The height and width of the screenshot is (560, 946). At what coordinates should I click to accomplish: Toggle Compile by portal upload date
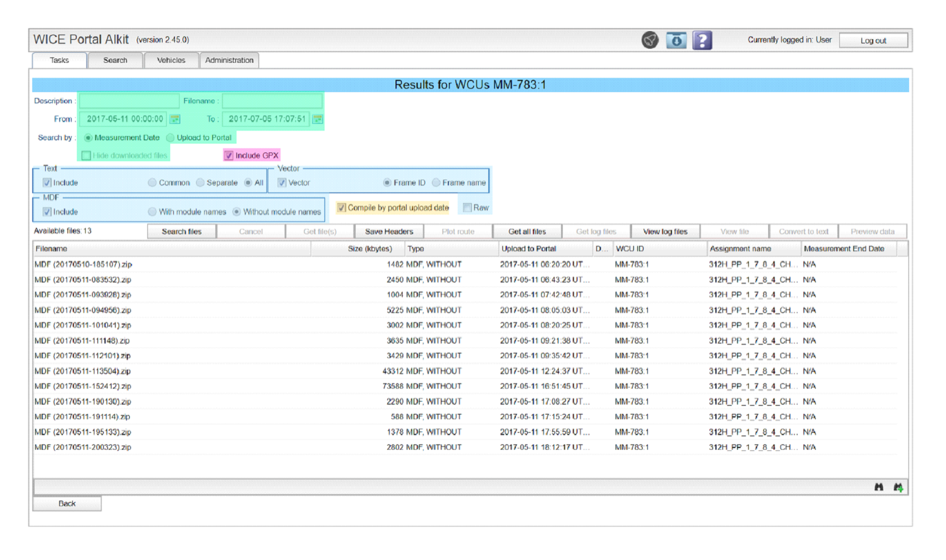point(342,208)
